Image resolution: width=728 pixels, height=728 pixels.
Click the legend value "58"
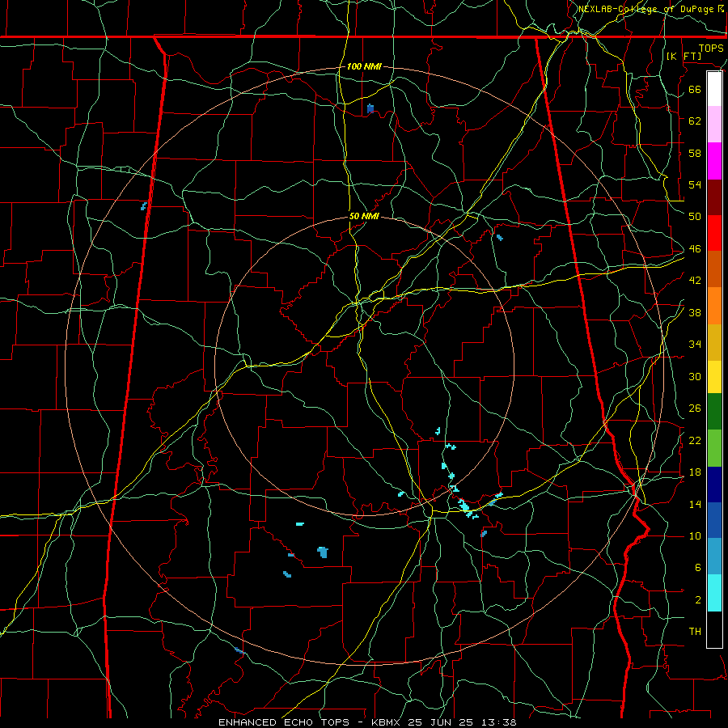695,153
